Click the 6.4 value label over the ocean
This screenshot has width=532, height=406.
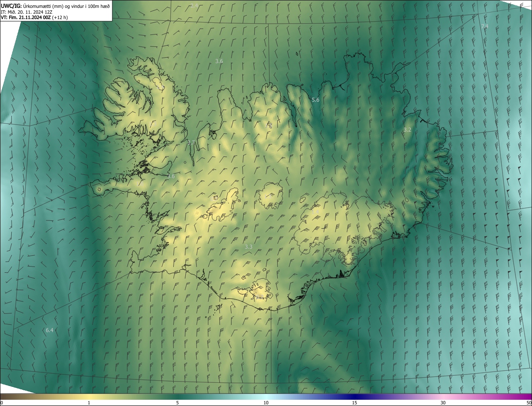point(49,330)
